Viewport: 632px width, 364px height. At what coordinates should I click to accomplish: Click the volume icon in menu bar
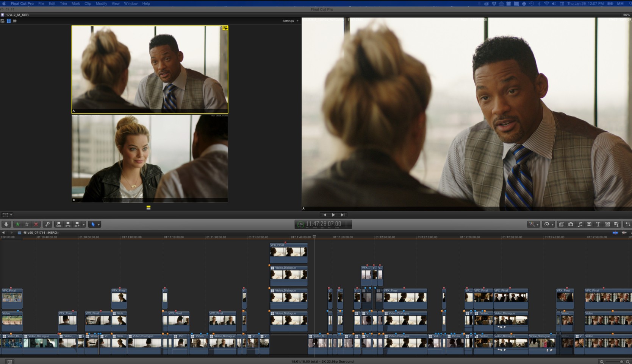pos(554,3)
